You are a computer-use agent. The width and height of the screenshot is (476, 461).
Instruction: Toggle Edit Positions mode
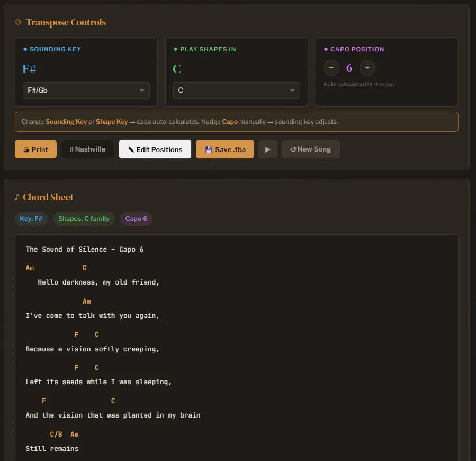(155, 149)
